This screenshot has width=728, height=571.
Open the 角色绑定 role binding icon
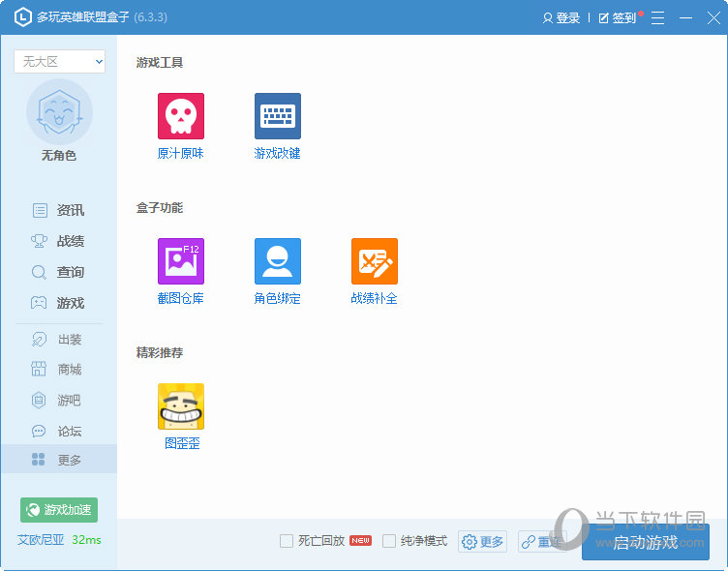278,261
